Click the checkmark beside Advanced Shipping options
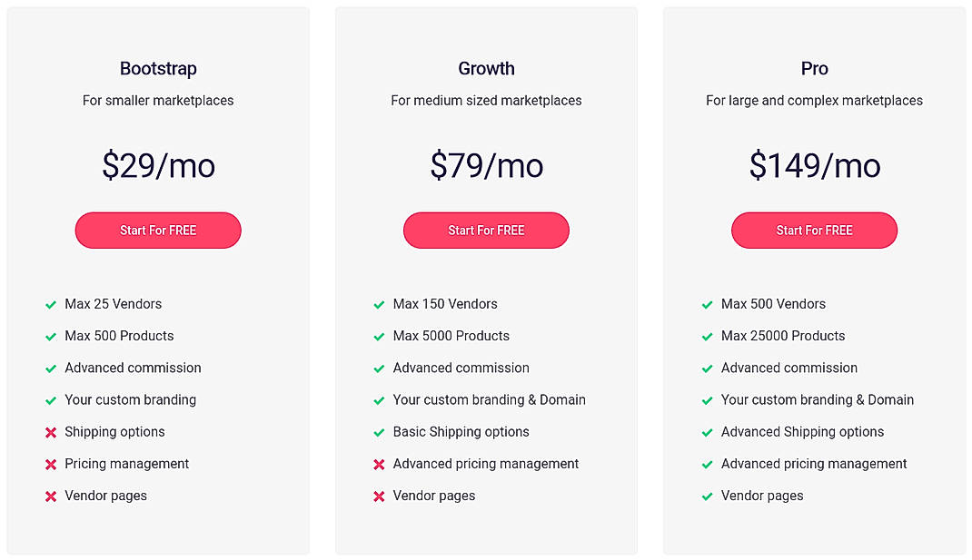The image size is (972, 560). [707, 432]
